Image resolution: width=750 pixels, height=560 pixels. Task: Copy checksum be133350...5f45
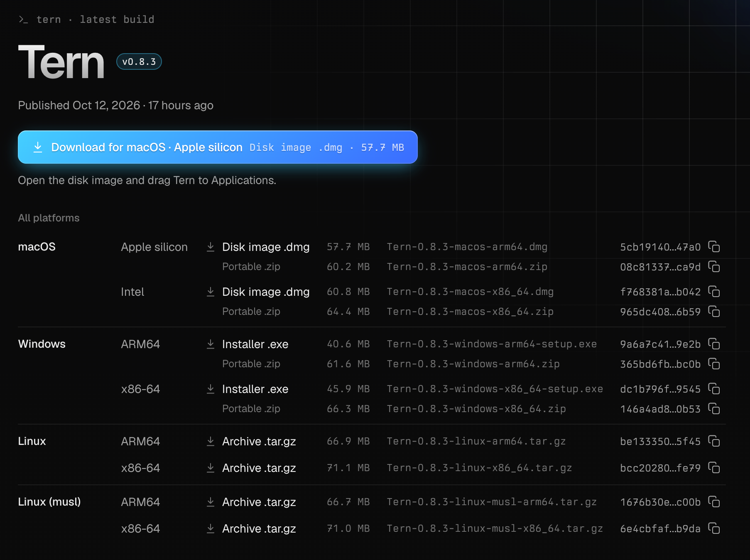[714, 441]
